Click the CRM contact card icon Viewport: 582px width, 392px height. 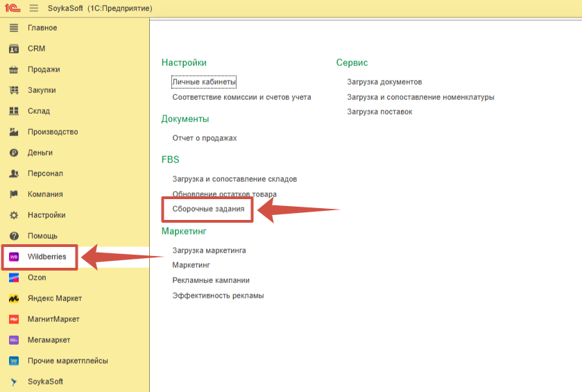14,49
